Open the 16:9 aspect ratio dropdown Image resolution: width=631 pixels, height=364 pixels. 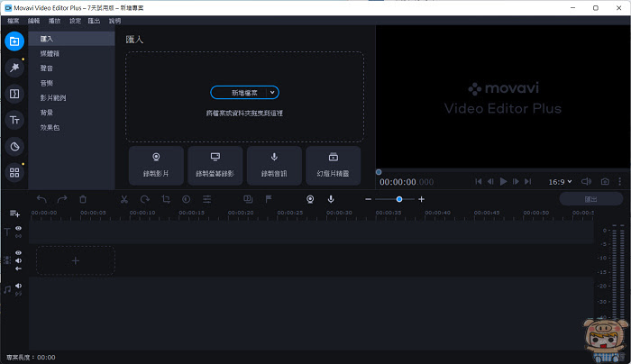[560, 182]
